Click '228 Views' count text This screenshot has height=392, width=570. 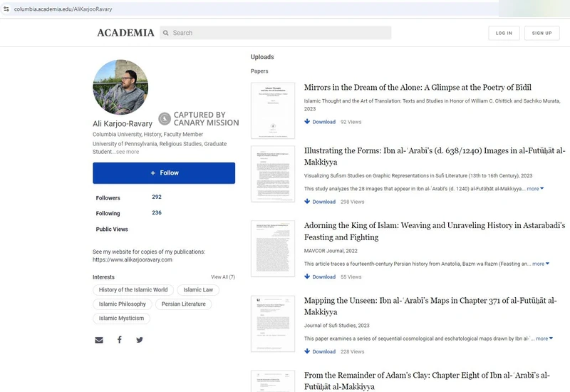pos(352,351)
